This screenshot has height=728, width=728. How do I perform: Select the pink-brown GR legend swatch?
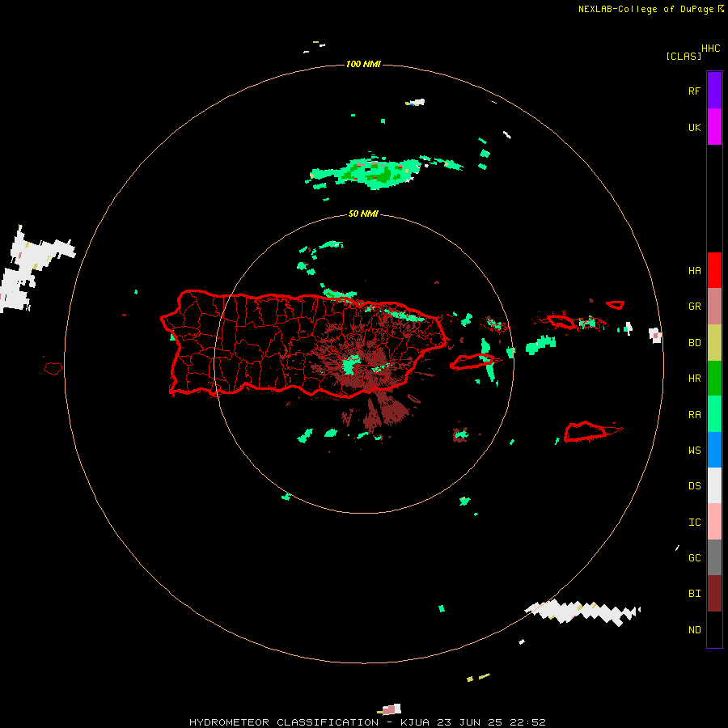point(714,307)
